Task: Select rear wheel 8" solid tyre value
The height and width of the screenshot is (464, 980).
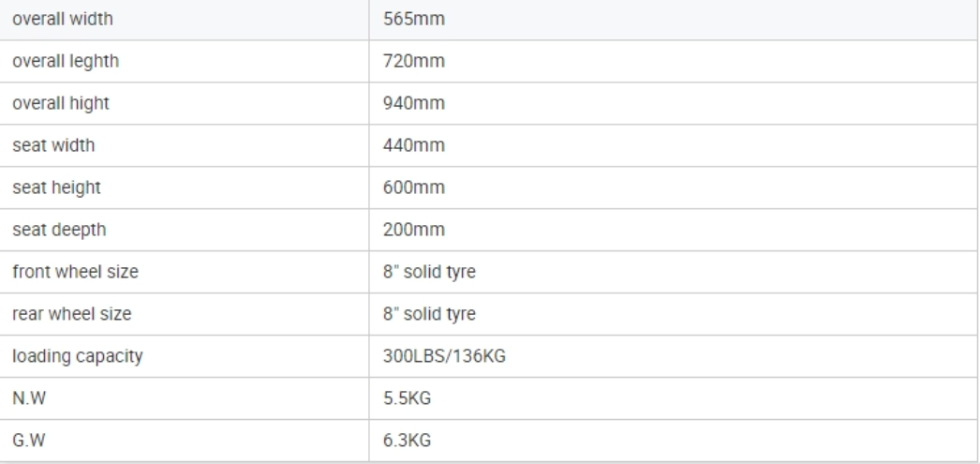Action: (x=429, y=314)
